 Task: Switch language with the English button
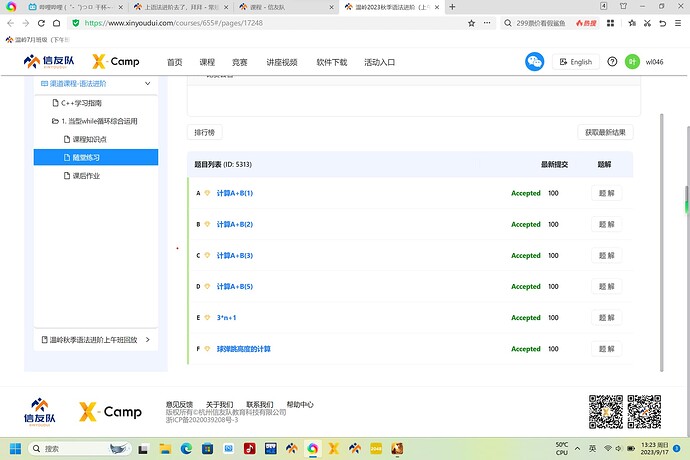pos(576,62)
